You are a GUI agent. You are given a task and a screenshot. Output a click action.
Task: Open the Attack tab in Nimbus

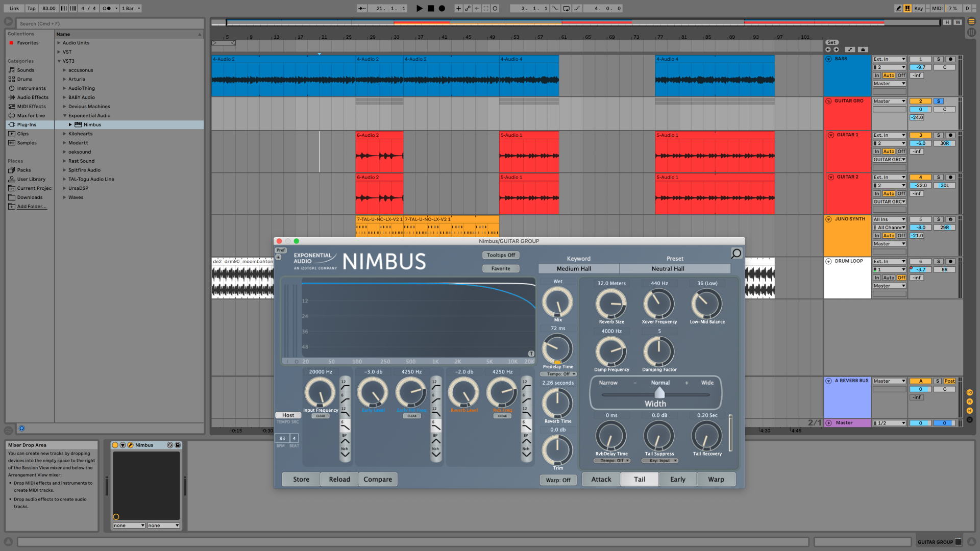click(601, 479)
